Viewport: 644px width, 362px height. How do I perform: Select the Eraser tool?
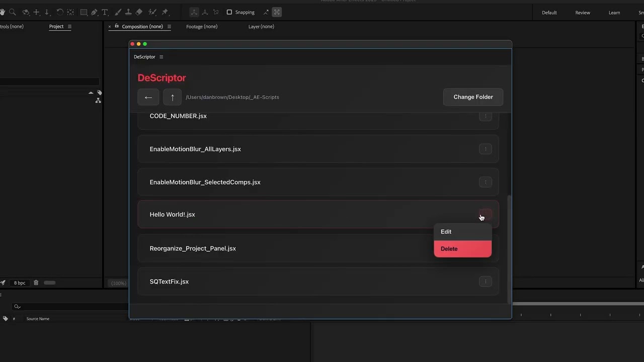pyautogui.click(x=139, y=12)
